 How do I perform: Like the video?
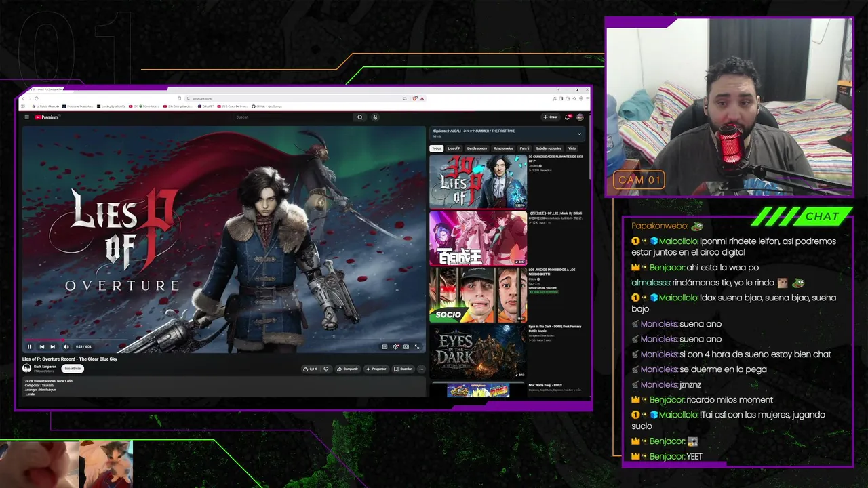311,369
